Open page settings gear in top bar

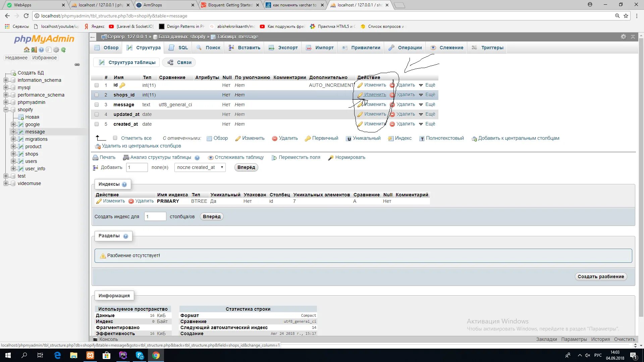coord(623,37)
